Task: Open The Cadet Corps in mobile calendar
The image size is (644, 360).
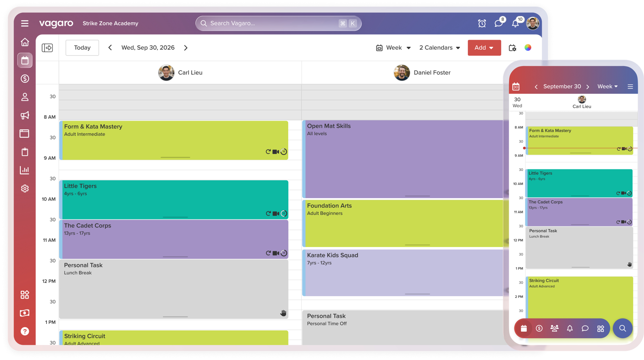Action: (x=579, y=212)
